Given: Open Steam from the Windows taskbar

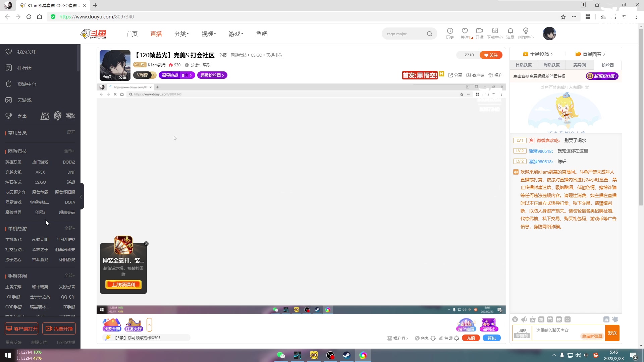Looking at the screenshot, I should 346,355.
